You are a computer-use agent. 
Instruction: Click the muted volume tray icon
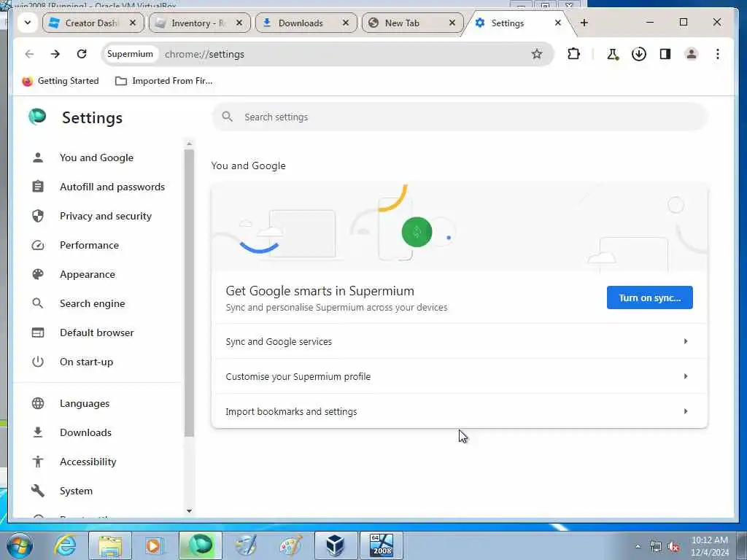pos(673,547)
